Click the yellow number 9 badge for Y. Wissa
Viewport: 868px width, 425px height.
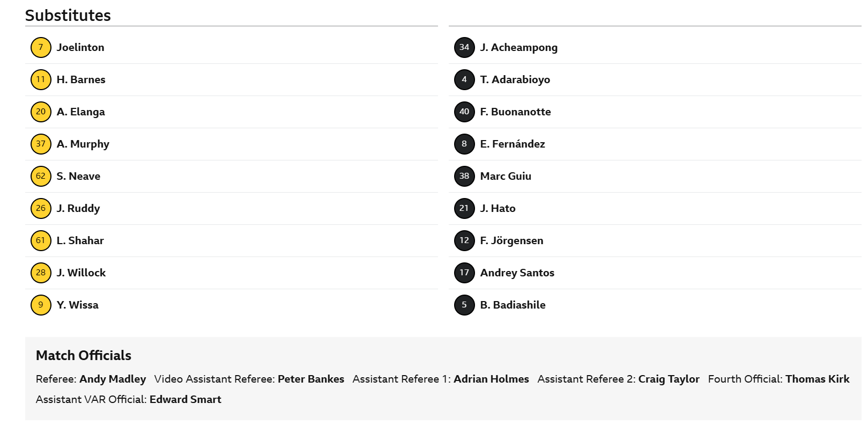click(41, 305)
